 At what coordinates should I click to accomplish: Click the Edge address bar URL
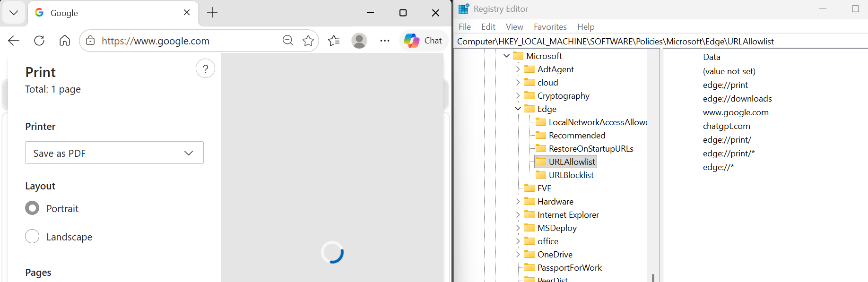(x=156, y=41)
